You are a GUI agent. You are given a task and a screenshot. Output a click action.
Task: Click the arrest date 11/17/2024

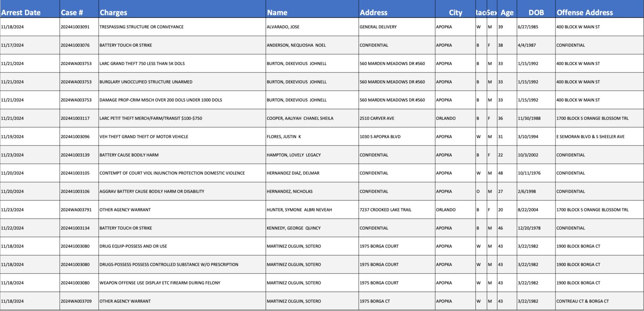[30, 45]
